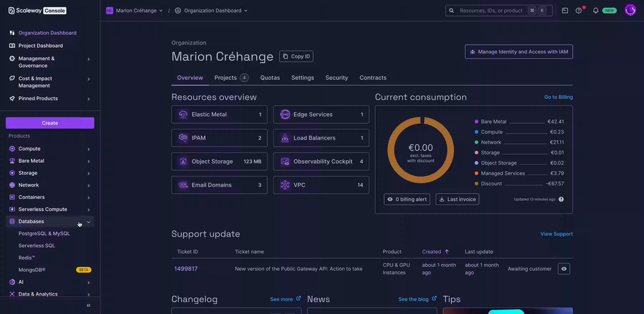This screenshot has width=644, height=314.
Task: Click the purple Create button
Action: pyautogui.click(x=50, y=123)
